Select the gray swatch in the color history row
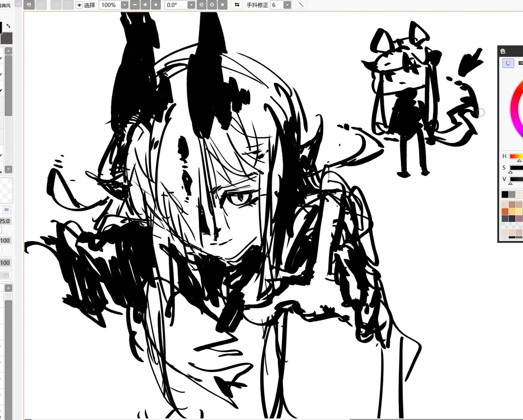This screenshot has width=523, height=420. (x=512, y=194)
